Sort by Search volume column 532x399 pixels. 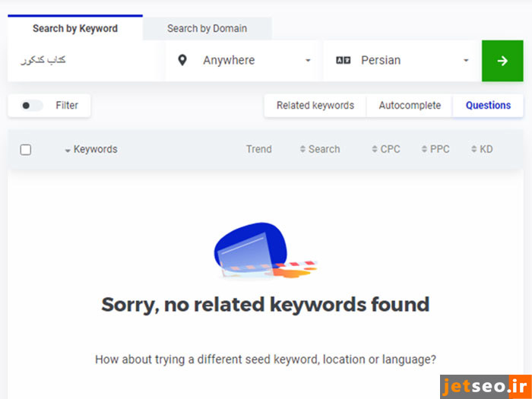(320, 149)
